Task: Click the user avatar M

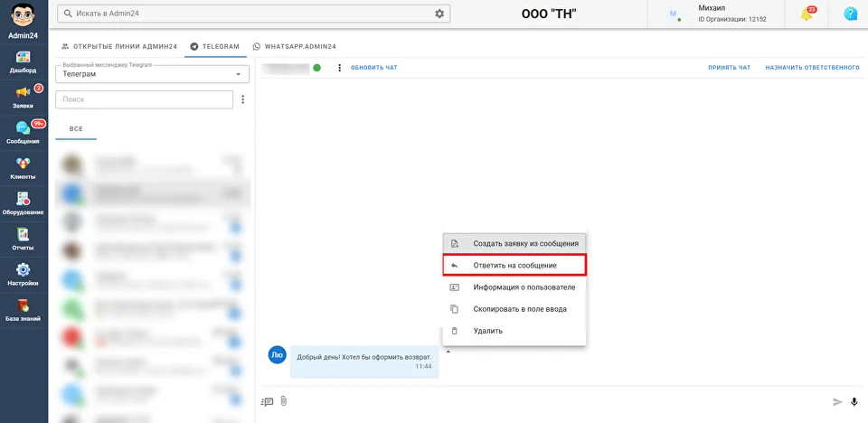Action: point(674,14)
